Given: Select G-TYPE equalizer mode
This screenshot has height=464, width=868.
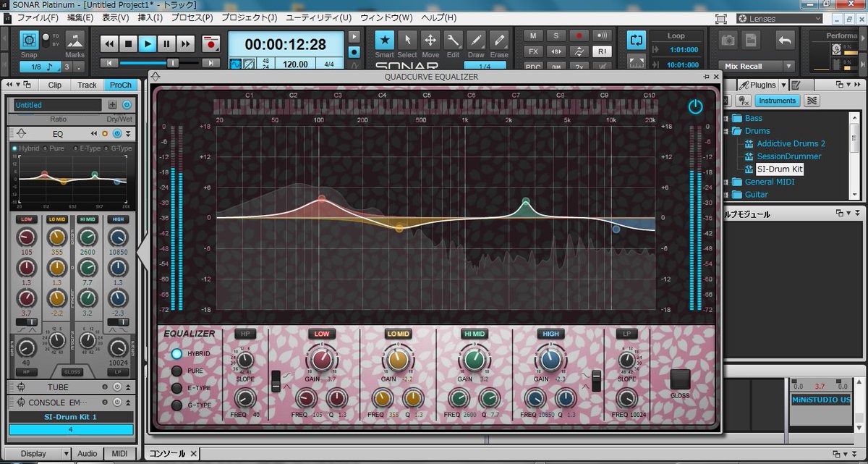Looking at the screenshot, I should click(x=176, y=405).
